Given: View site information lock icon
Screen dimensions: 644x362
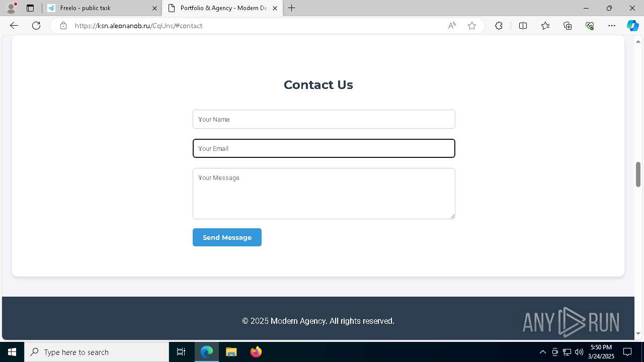Looking at the screenshot, I should coord(63,26).
